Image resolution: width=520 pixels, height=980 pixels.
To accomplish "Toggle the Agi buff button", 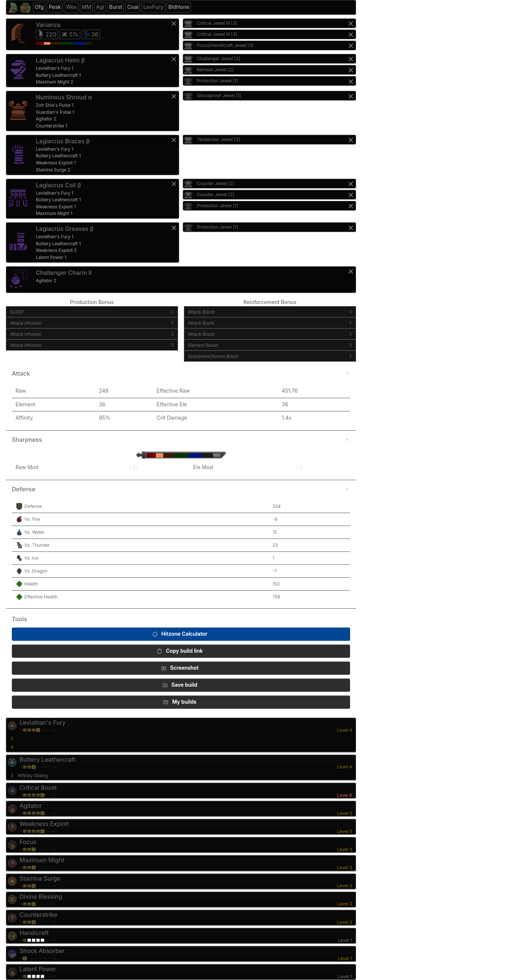I will (100, 7).
